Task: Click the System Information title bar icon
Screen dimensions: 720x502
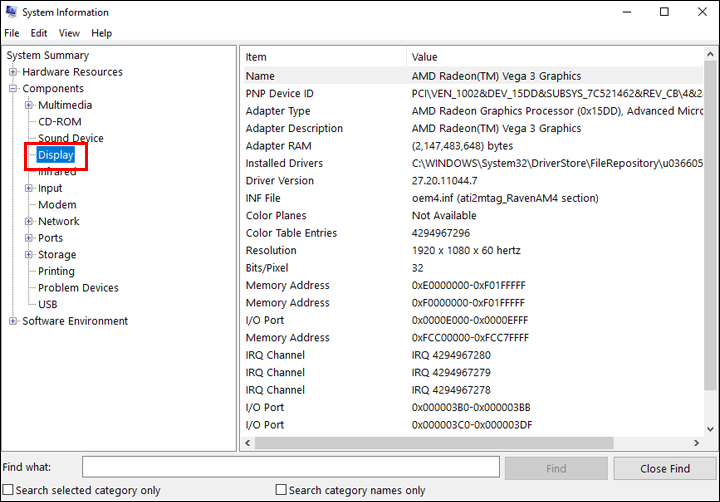Action: click(x=11, y=12)
